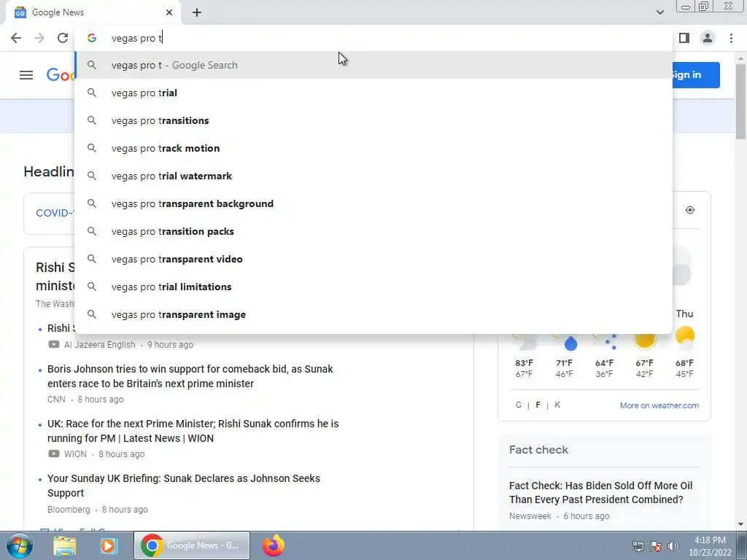This screenshot has width=747, height=560.
Task: Open Windows Explorer from the taskbar
Action: [65, 545]
